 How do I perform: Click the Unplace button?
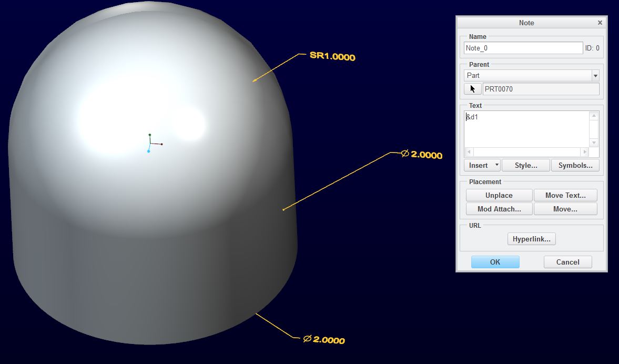(x=499, y=196)
